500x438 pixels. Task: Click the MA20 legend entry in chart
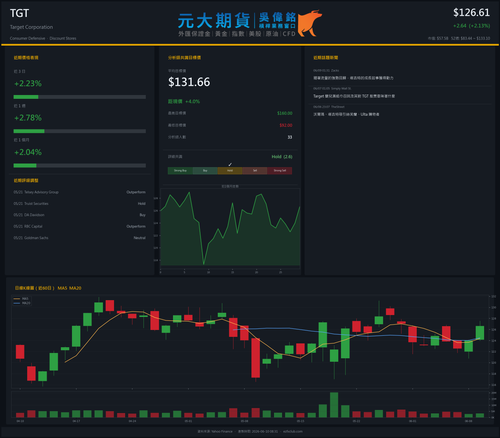point(22,303)
